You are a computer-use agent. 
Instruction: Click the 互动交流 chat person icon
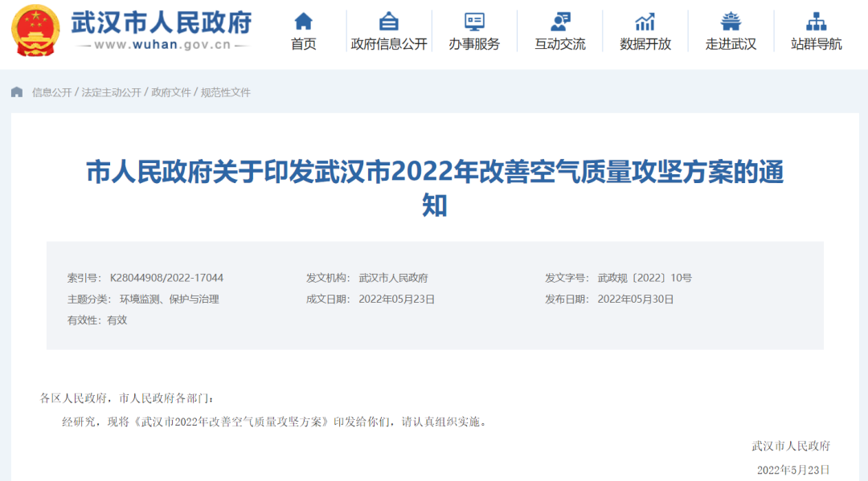click(560, 22)
